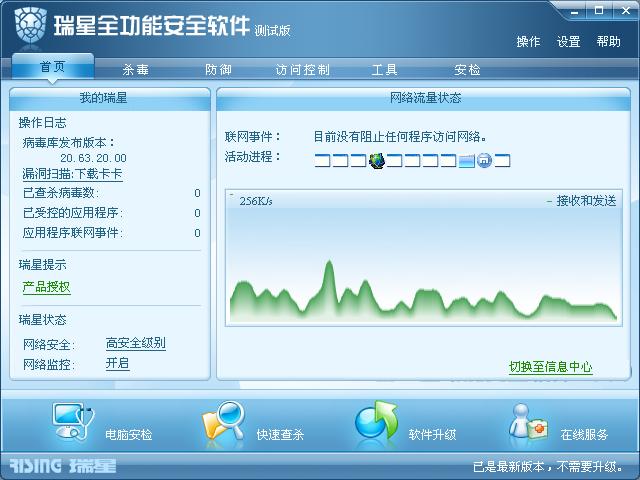Screen dimensions: 640x480
Task: Switch to the 工具 tab
Action: (x=384, y=70)
